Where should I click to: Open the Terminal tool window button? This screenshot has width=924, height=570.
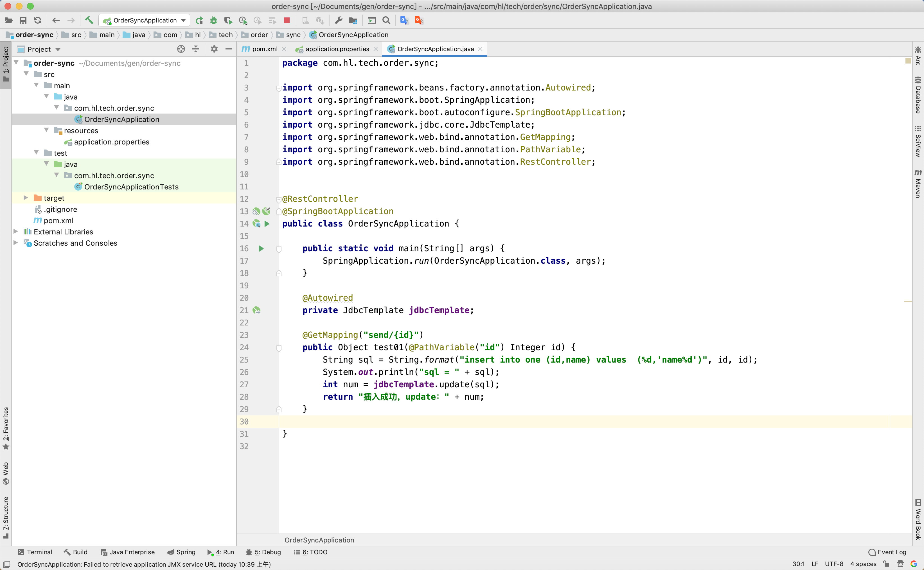click(x=35, y=552)
